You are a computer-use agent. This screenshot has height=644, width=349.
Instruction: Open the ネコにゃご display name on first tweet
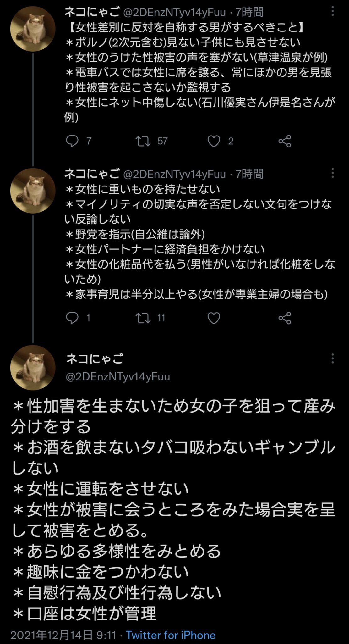coord(92,12)
